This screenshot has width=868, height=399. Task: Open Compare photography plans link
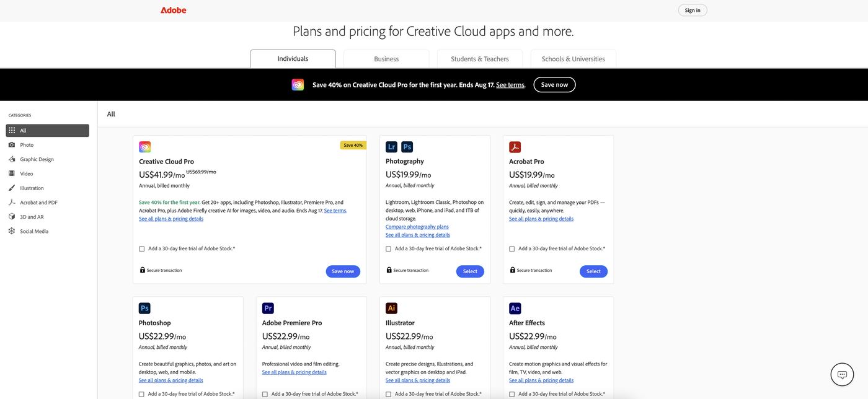pyautogui.click(x=417, y=227)
